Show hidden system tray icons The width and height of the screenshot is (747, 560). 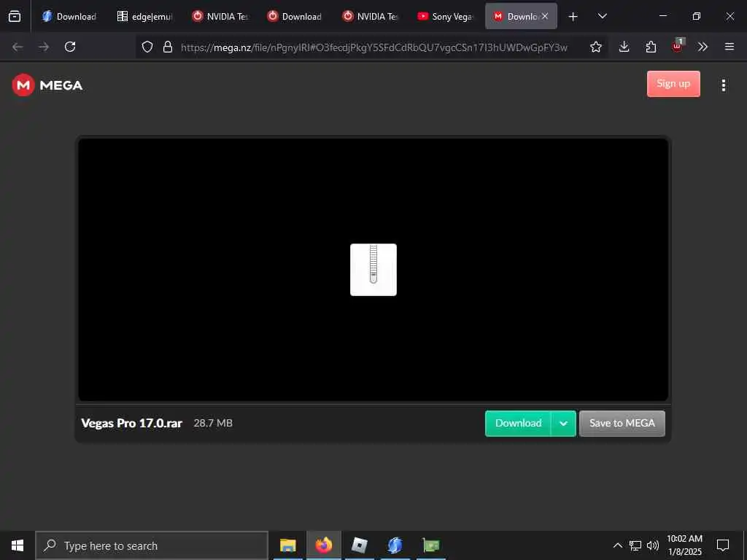click(617, 545)
